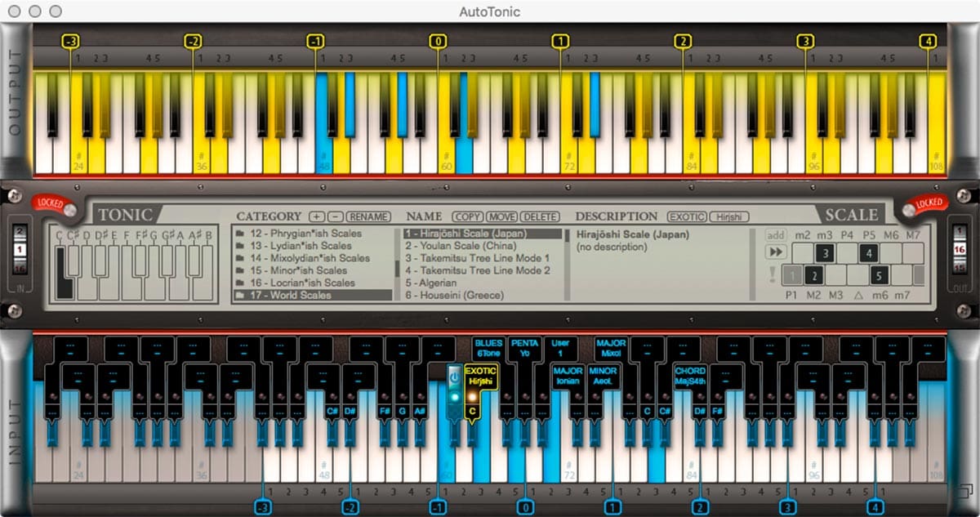
Task: Click the folder icon for Phrygian*ish Scales
Action: pyautogui.click(x=240, y=234)
